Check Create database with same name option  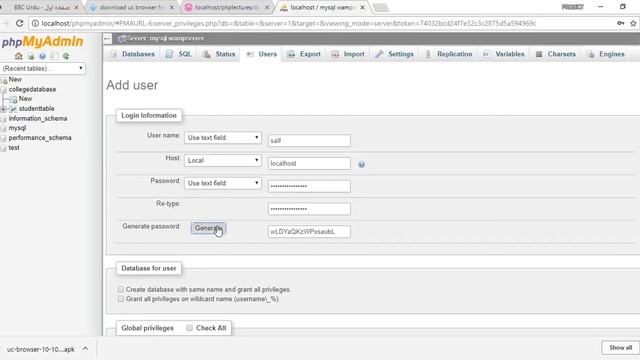pos(121,289)
